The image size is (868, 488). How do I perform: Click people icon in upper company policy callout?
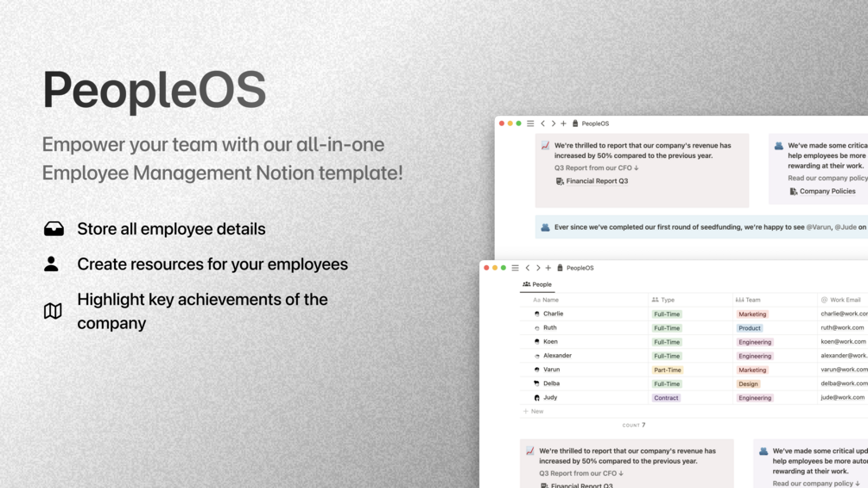click(x=779, y=146)
